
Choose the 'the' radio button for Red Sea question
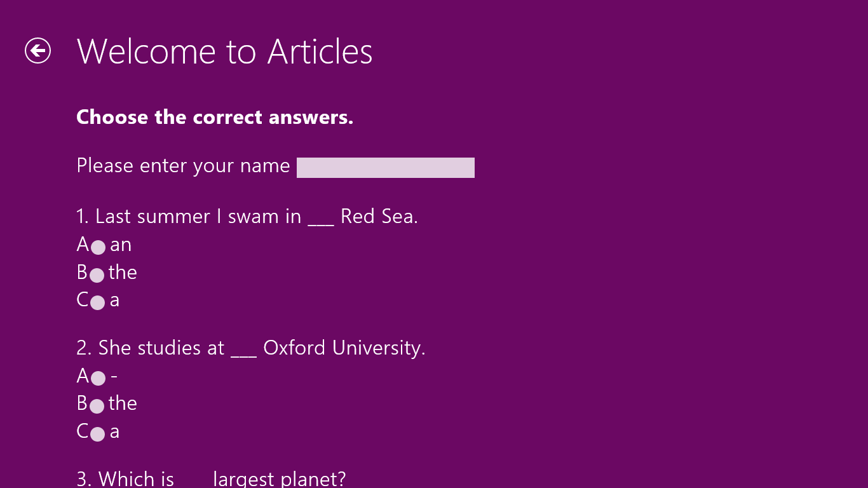[97, 275]
